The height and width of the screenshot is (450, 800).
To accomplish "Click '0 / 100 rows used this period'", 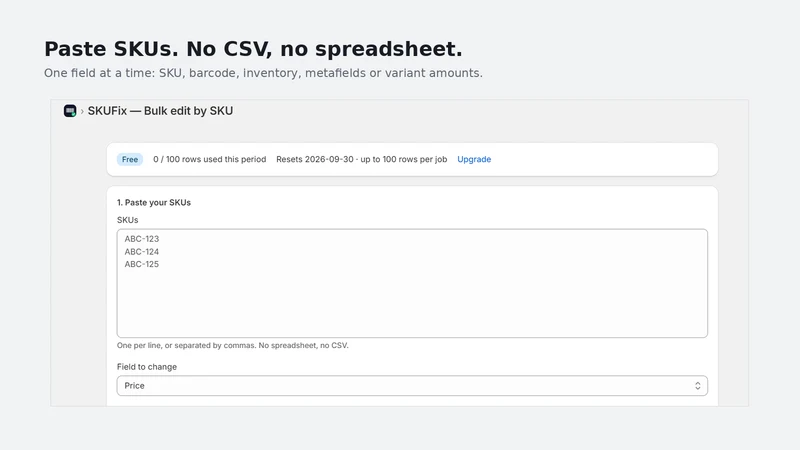I will [210, 159].
